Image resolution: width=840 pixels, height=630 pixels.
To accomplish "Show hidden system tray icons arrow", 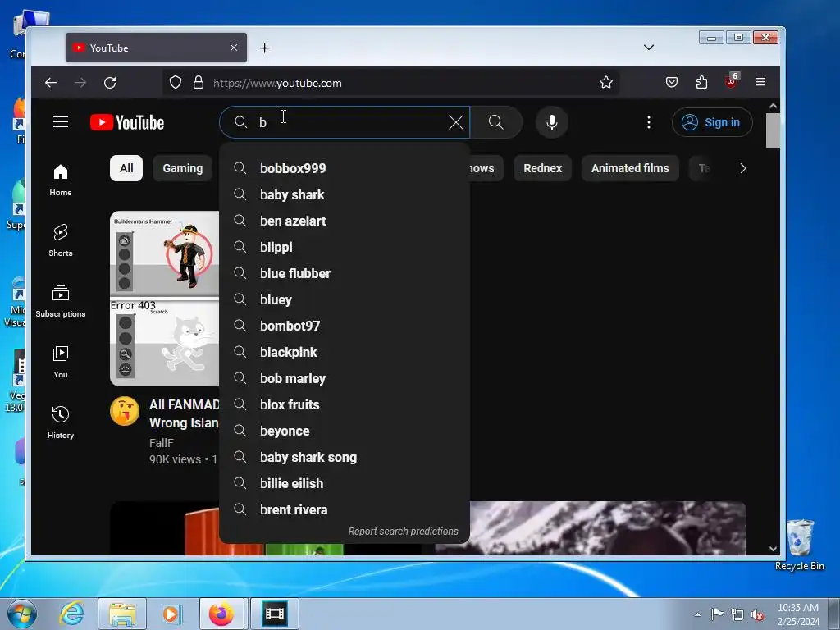I will point(697,614).
